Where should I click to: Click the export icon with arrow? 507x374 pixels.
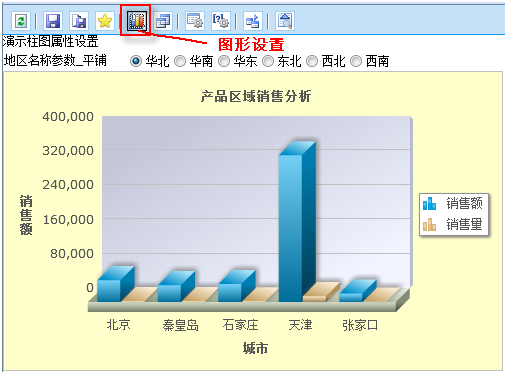tap(252, 21)
